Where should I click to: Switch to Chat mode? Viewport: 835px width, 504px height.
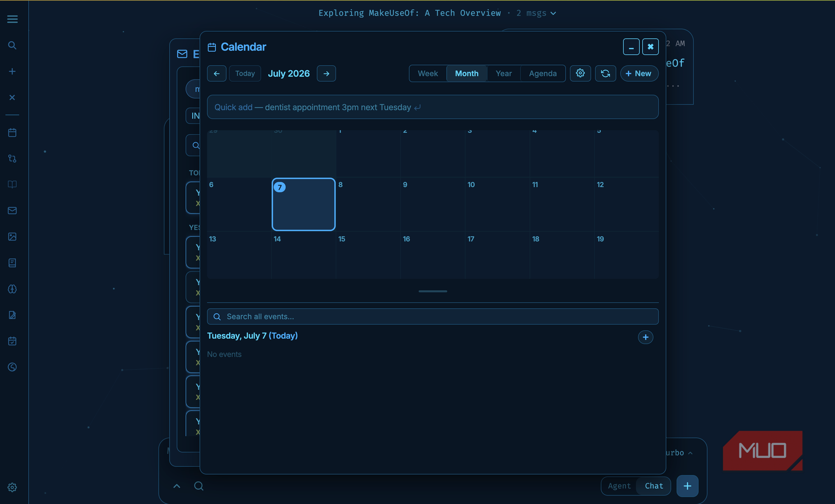[x=654, y=486]
